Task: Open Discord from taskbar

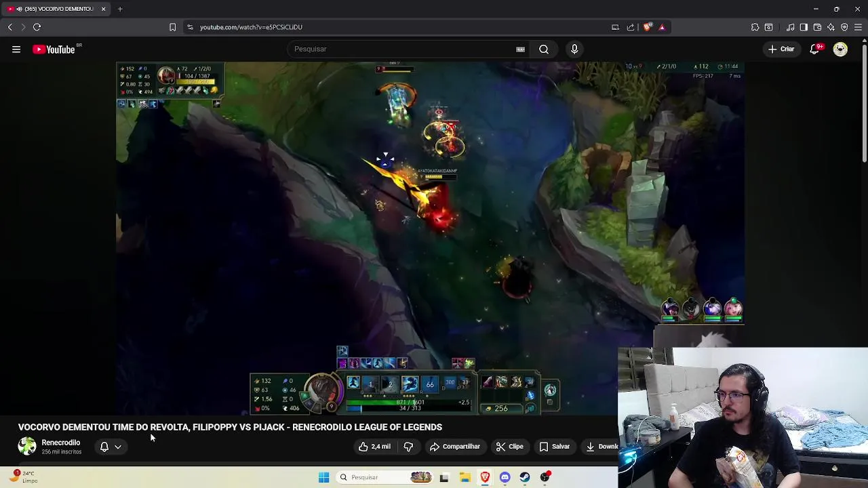Action: click(x=505, y=477)
